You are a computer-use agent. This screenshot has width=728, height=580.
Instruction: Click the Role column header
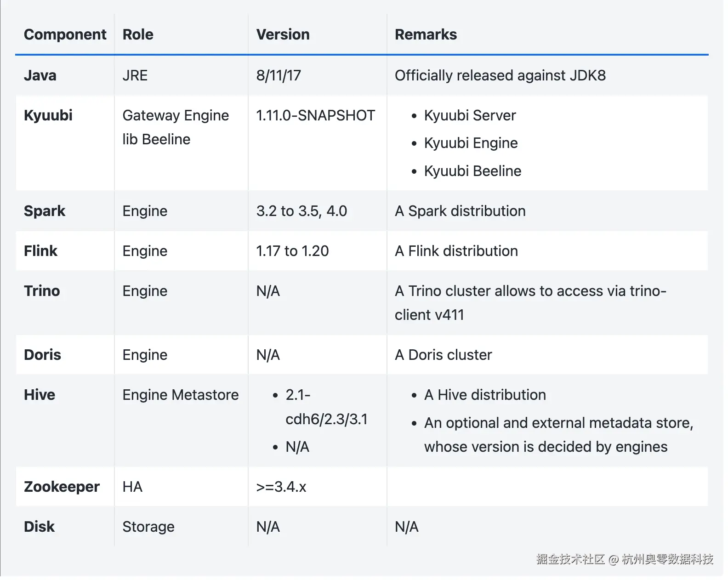(x=138, y=34)
